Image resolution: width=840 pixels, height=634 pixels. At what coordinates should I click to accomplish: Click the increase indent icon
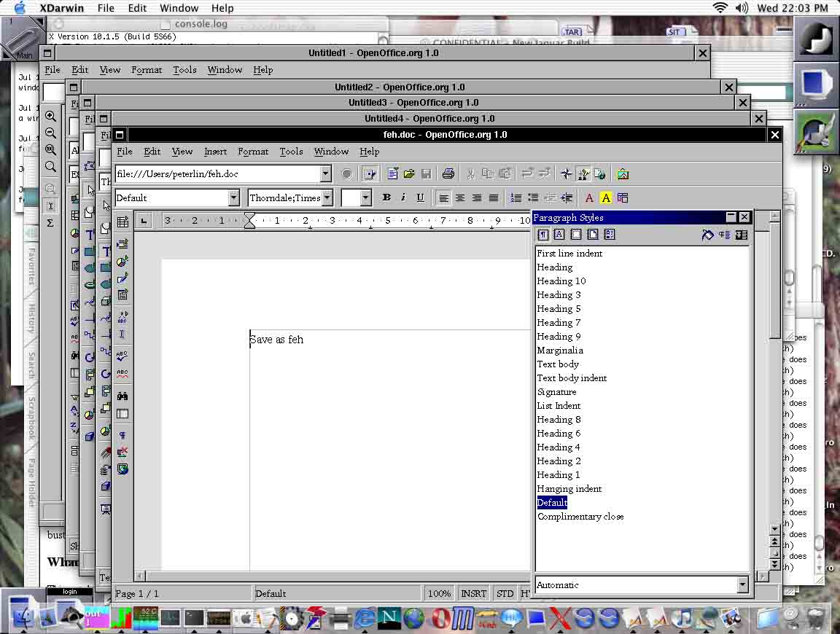click(567, 198)
